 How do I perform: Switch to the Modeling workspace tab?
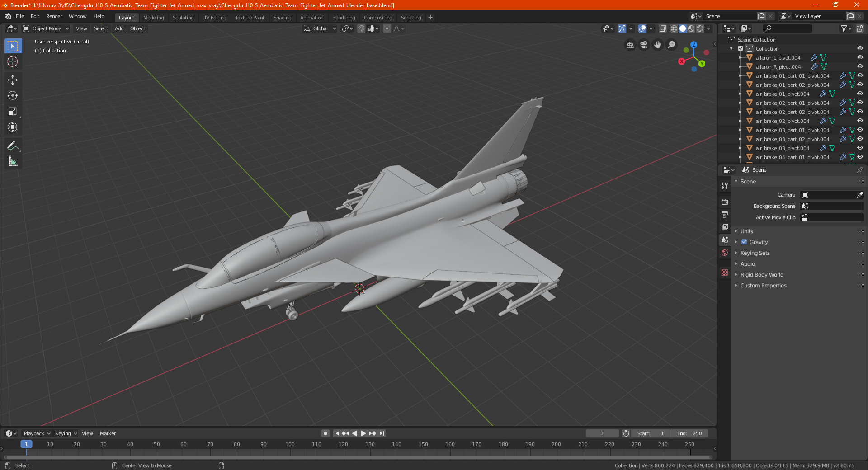pyautogui.click(x=153, y=18)
